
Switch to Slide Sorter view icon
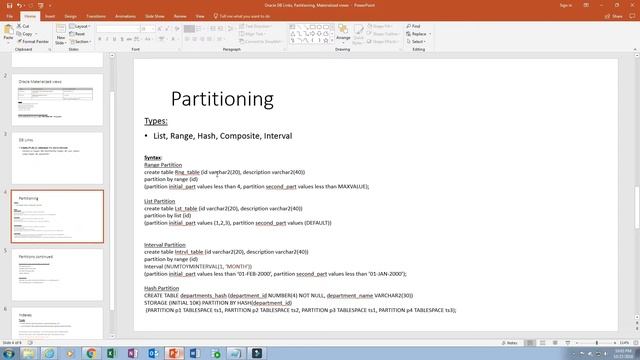pyautogui.click(x=542, y=343)
